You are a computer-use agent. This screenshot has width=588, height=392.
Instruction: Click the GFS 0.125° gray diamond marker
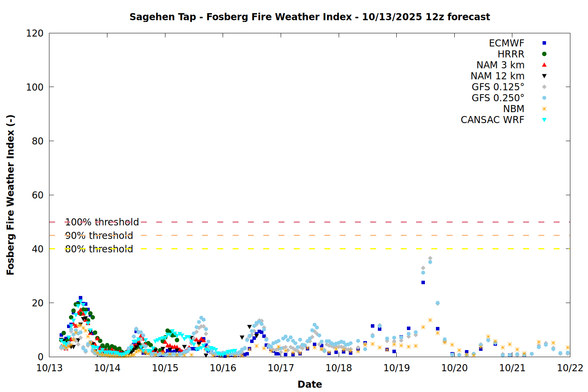[544, 87]
